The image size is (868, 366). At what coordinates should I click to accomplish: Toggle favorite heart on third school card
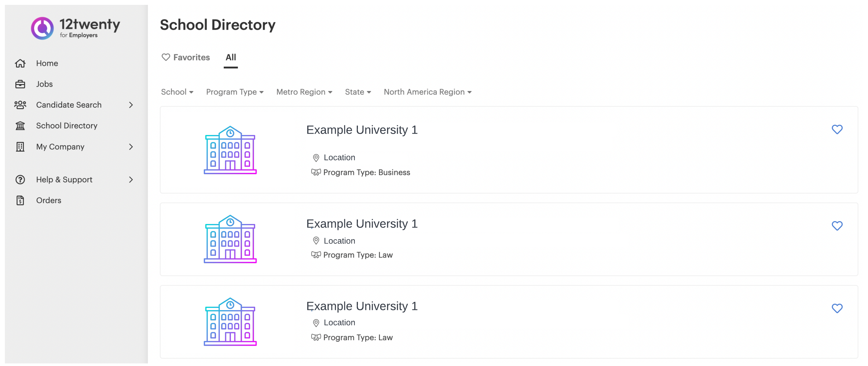837,308
